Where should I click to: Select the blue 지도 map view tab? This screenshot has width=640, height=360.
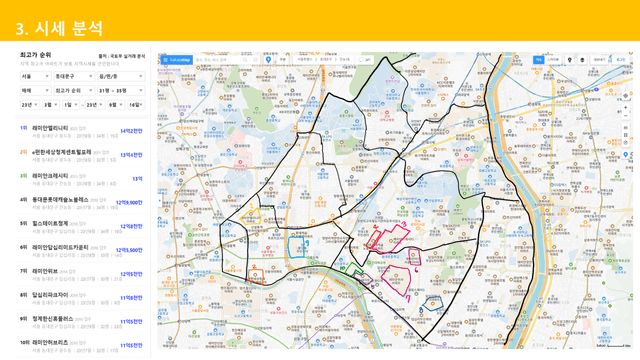point(539,60)
